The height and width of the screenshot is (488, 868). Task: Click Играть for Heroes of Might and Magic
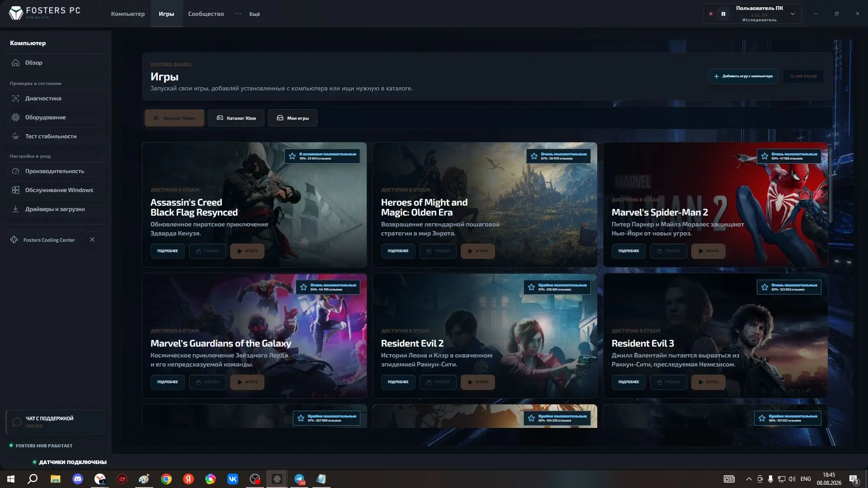[478, 251]
